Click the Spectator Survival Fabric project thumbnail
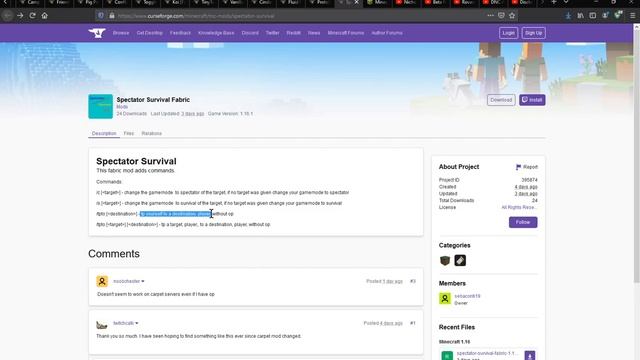The height and width of the screenshot is (360, 640). pos(100,107)
